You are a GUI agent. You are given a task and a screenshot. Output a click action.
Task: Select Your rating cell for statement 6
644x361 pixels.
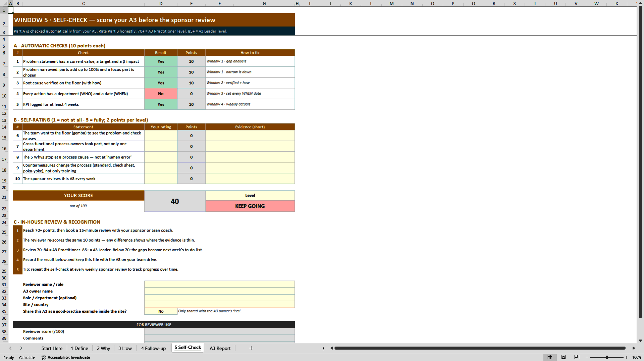click(161, 136)
